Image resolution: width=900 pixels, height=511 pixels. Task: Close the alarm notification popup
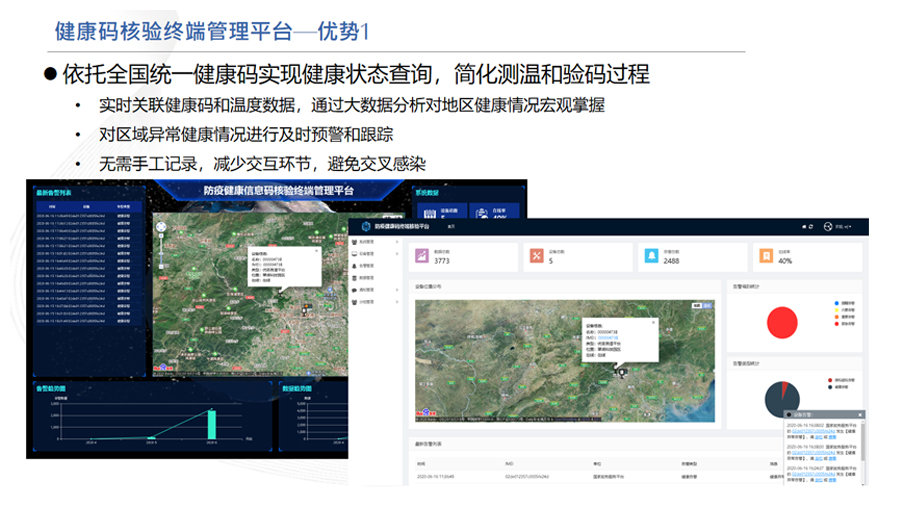(860, 415)
